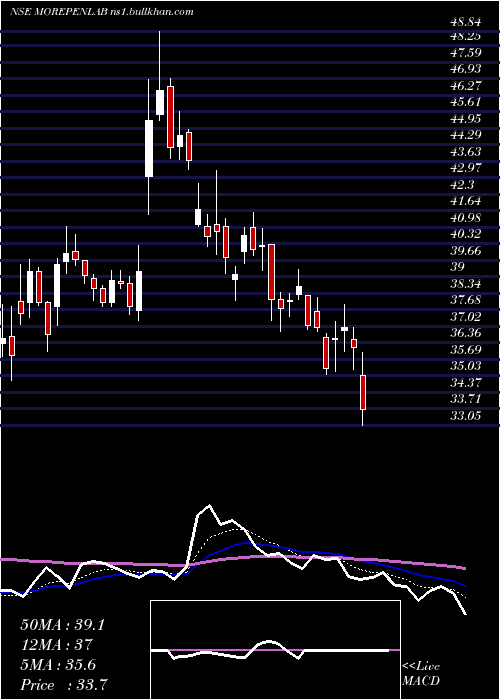Select the 38.34 price axis label
Image resolution: width=500 pixels, height=700 pixels.
(x=464, y=283)
